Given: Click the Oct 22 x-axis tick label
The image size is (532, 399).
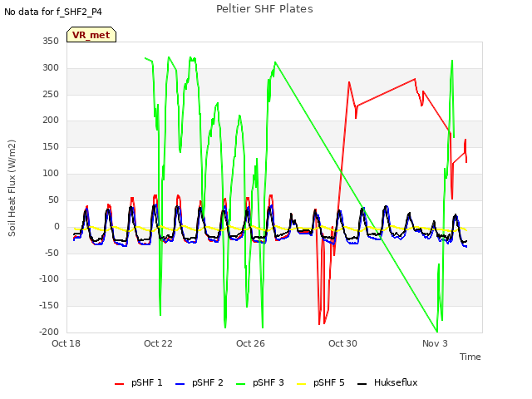Looking at the screenshot, I should (x=158, y=343).
